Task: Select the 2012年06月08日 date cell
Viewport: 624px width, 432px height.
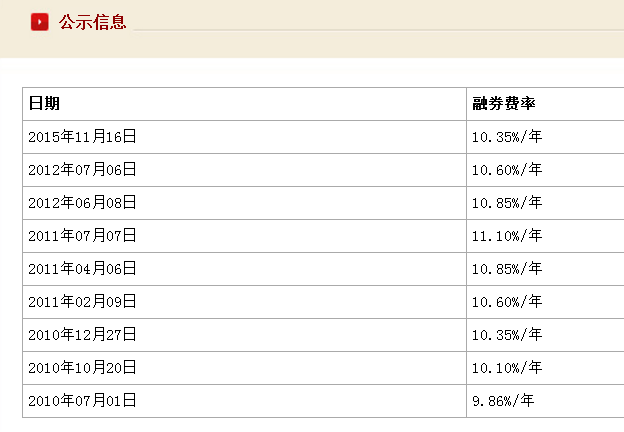Action: pyautogui.click(x=82, y=203)
